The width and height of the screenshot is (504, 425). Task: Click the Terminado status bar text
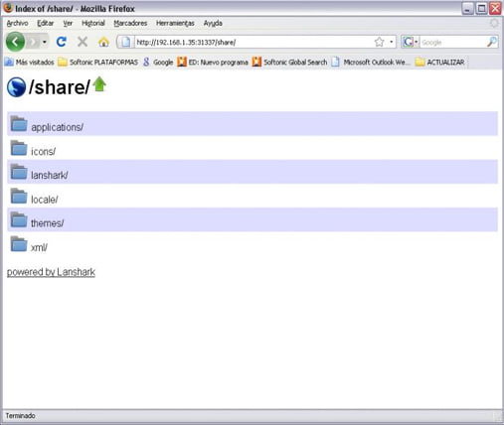[20, 416]
